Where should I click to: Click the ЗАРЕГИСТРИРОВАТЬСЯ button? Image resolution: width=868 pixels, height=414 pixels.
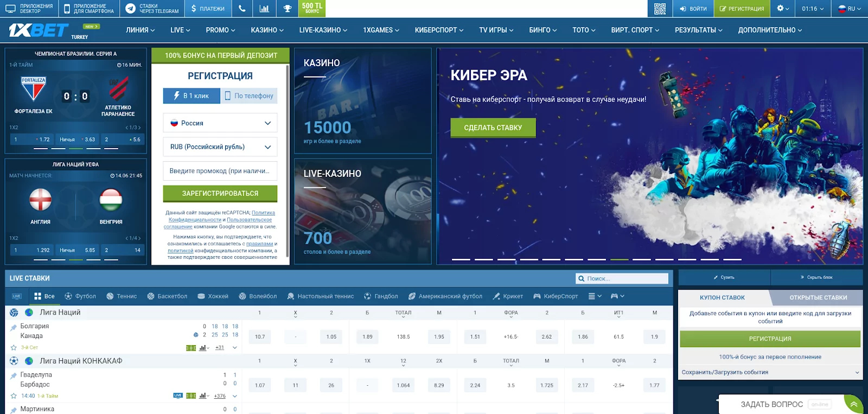click(220, 193)
